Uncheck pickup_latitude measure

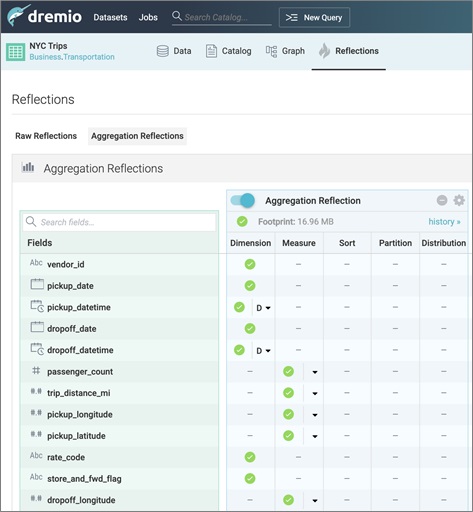coord(288,436)
